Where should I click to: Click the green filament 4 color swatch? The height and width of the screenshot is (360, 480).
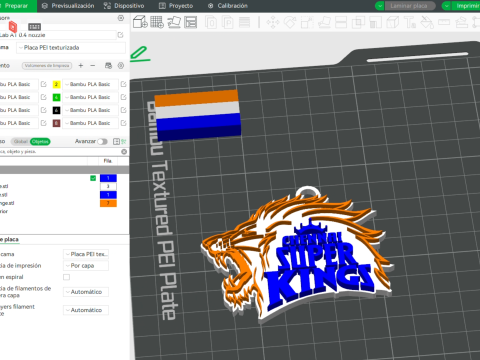tap(56, 97)
